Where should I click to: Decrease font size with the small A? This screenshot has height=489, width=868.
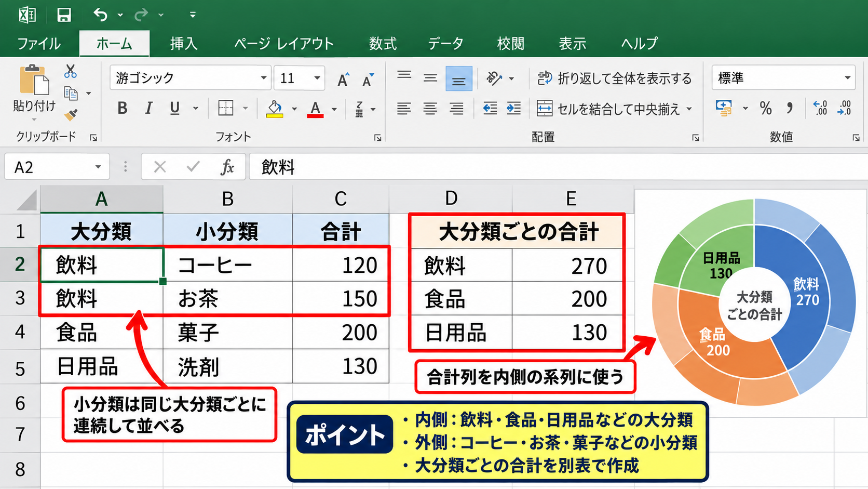point(368,80)
